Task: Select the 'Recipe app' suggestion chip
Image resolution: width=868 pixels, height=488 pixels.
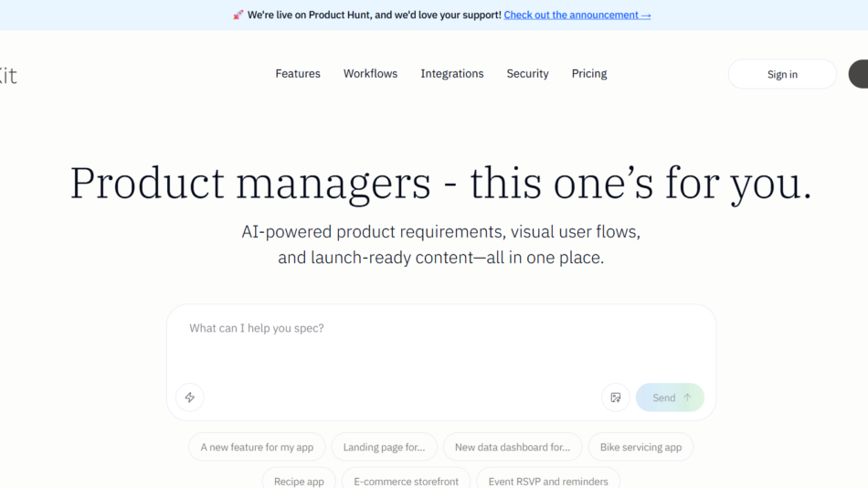Action: click(x=299, y=480)
